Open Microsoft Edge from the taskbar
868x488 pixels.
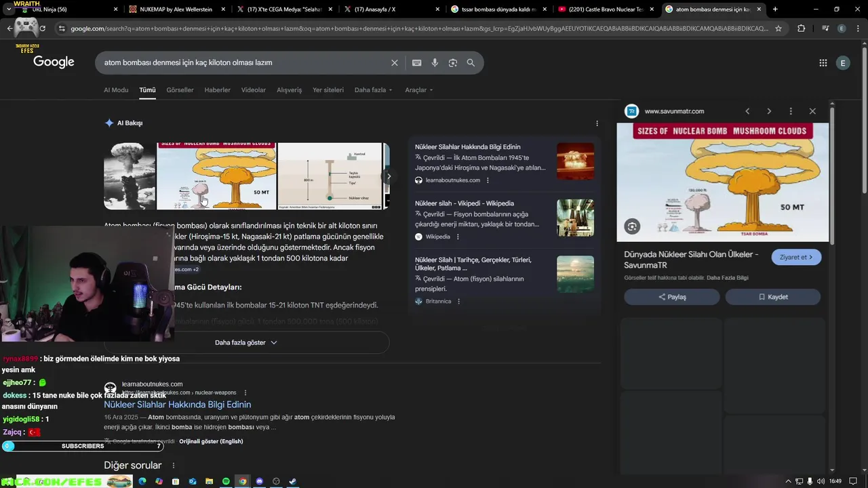coord(142,481)
